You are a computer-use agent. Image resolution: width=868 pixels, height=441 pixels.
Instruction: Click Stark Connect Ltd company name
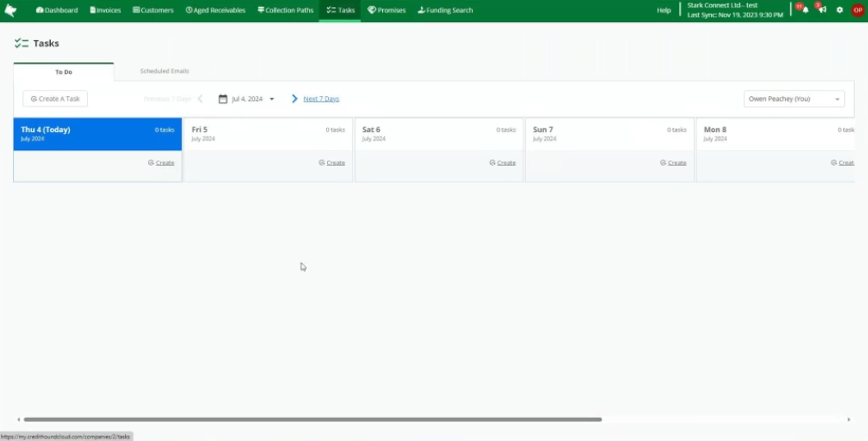coord(722,6)
